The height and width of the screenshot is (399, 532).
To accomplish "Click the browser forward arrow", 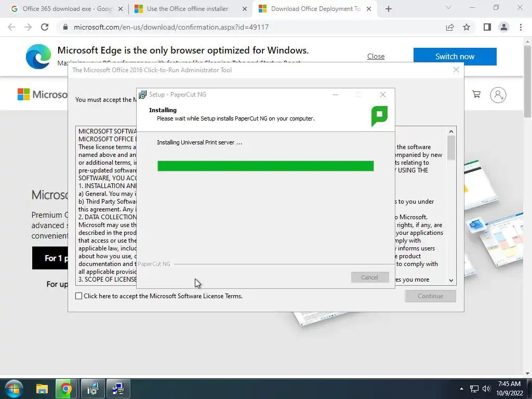I will (28, 27).
